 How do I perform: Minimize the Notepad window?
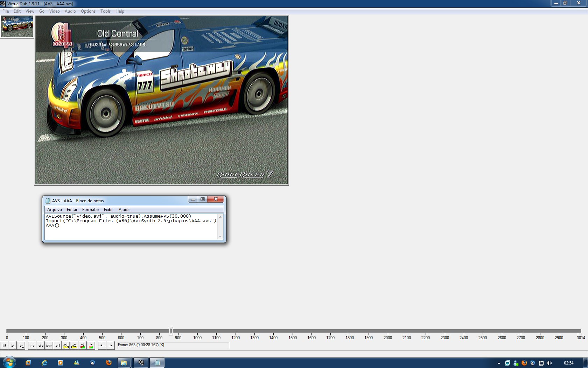pyautogui.click(x=193, y=199)
